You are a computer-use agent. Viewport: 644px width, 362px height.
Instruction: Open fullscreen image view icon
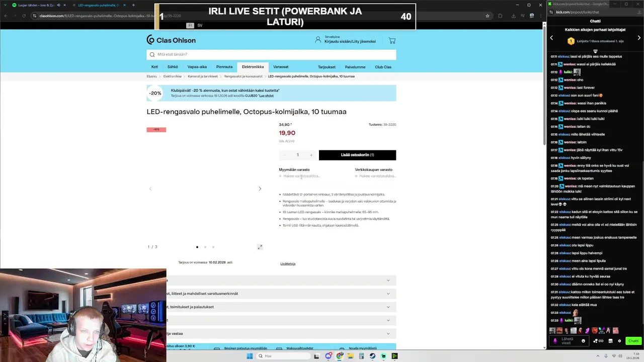pyautogui.click(x=260, y=247)
